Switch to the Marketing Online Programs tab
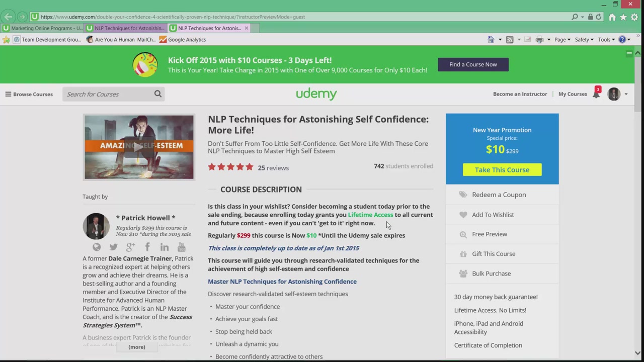The height and width of the screenshot is (362, 644). tap(42, 28)
